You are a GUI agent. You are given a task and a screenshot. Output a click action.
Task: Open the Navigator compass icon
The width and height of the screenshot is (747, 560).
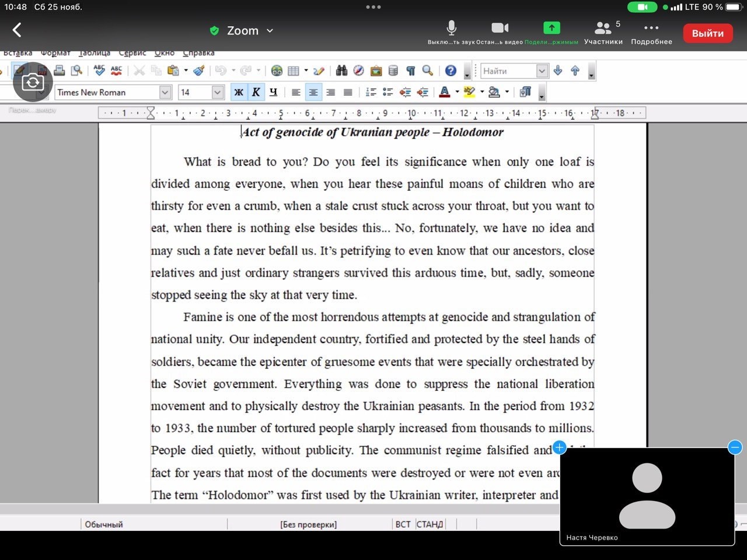pos(359,71)
